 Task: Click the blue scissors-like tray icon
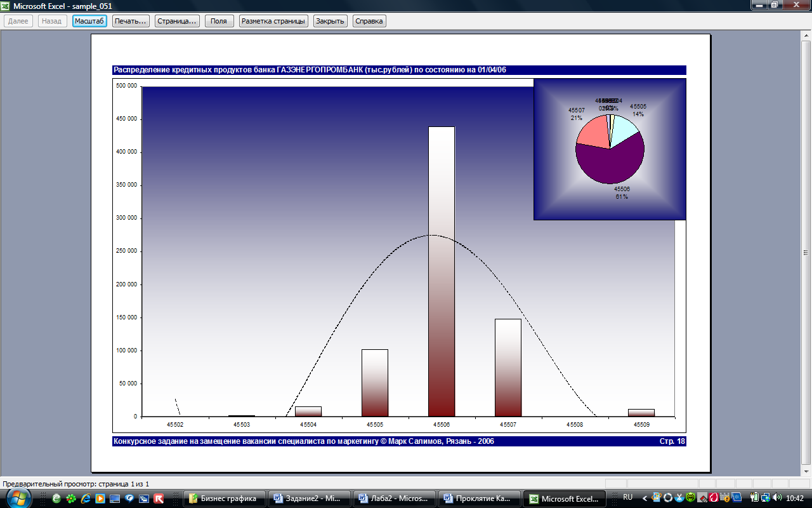point(679,498)
